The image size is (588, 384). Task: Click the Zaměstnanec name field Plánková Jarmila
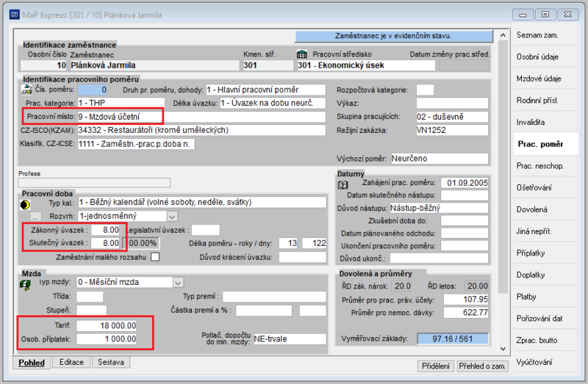pyautogui.click(x=154, y=65)
